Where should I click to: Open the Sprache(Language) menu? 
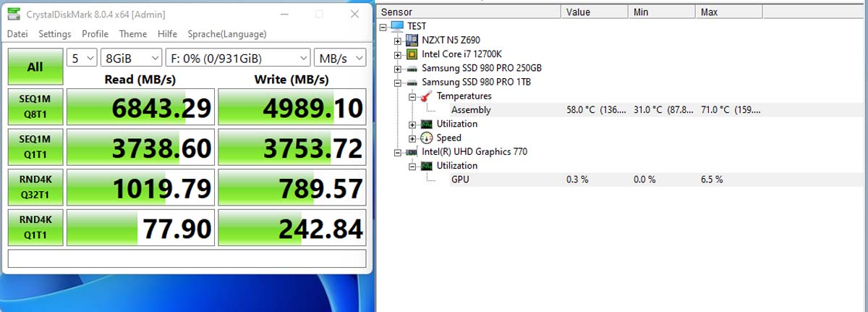pyautogui.click(x=227, y=34)
